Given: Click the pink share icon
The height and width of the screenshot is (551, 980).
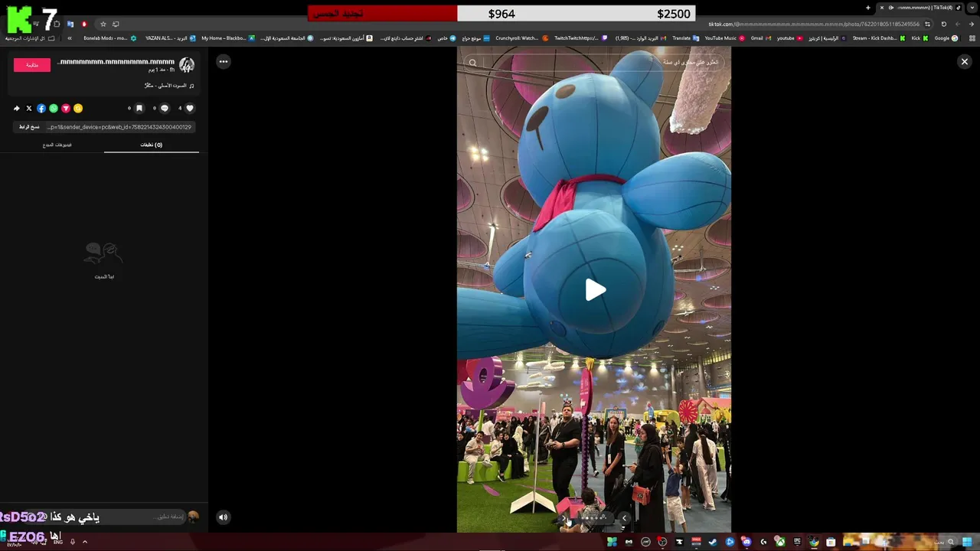Looking at the screenshot, I should coord(66,108).
